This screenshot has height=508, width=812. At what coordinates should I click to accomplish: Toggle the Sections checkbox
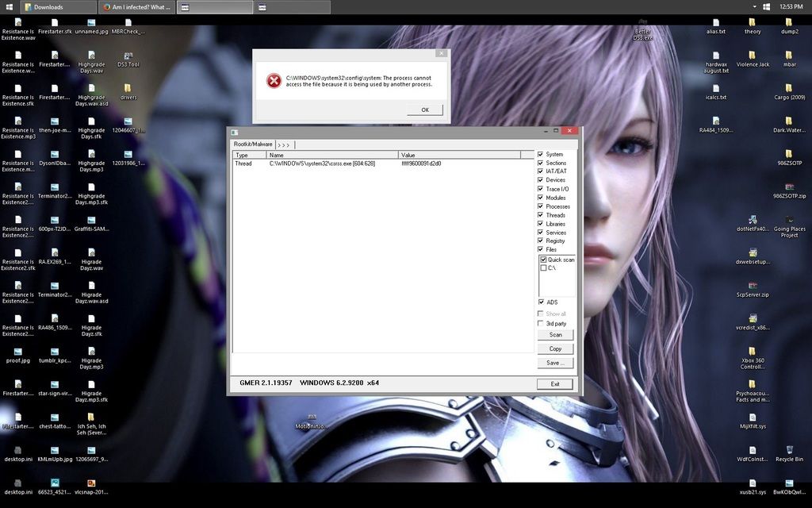[541, 163]
